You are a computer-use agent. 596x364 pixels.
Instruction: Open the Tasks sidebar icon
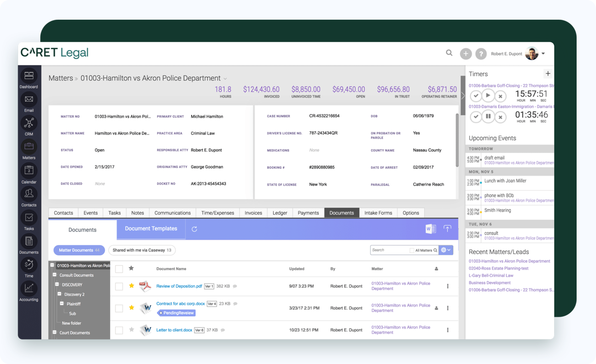coord(29,218)
